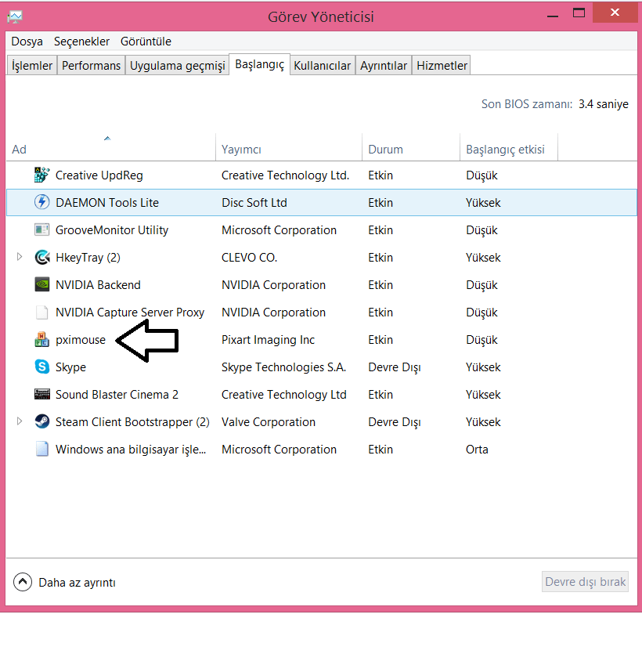This screenshot has height=672, width=642.
Task: Click the Skype Technologies S.A. publisher cell
Action: click(283, 367)
